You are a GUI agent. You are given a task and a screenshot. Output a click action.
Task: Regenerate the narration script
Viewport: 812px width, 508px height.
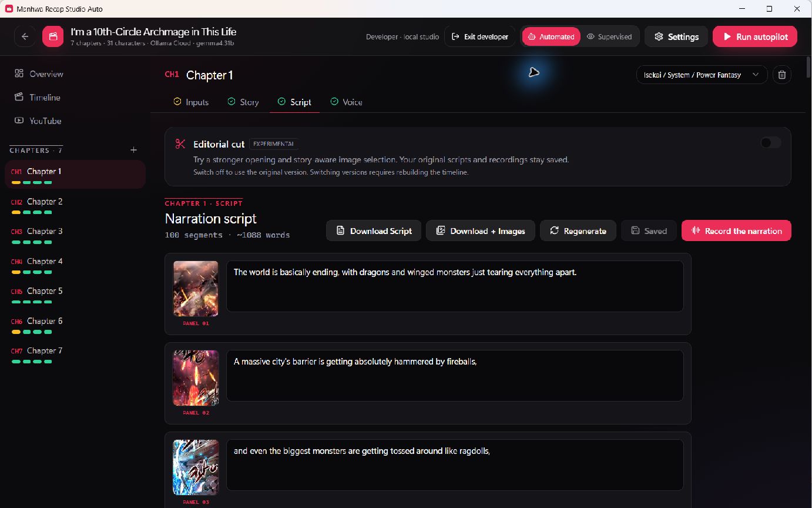(x=578, y=230)
